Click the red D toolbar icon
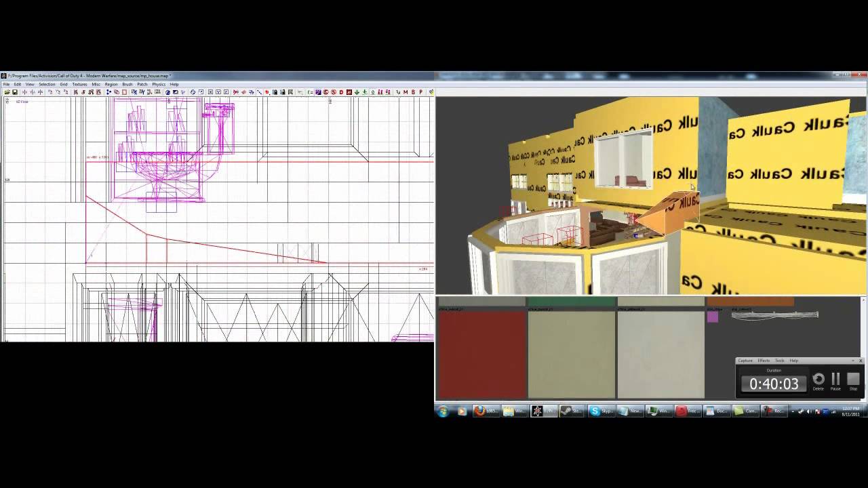The width and height of the screenshot is (868, 488). [x=342, y=92]
